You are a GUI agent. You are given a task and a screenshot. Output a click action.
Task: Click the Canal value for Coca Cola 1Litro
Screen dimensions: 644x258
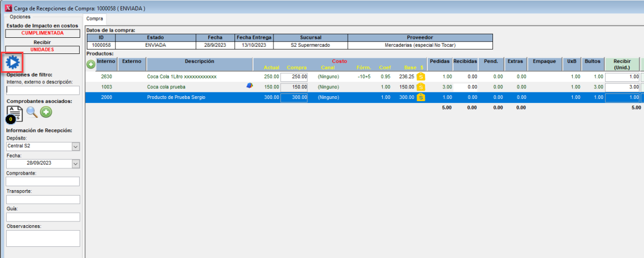click(x=328, y=77)
